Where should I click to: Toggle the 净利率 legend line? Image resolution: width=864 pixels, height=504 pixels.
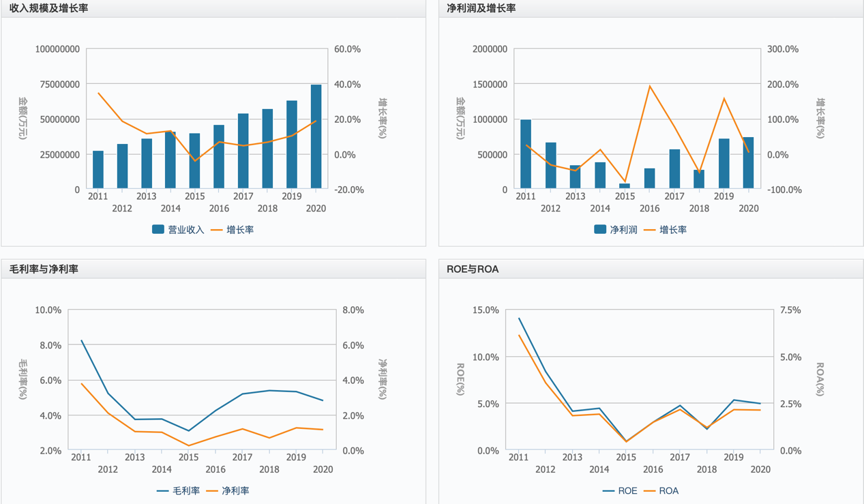click(x=227, y=490)
